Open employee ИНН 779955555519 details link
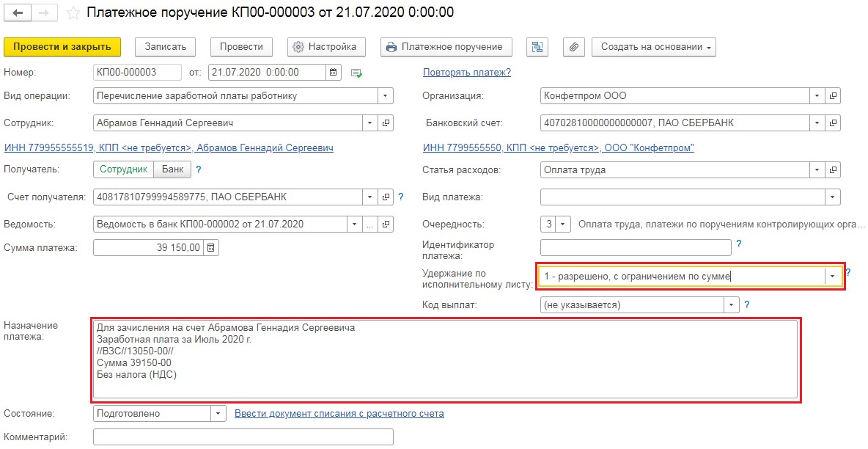 coord(169,148)
